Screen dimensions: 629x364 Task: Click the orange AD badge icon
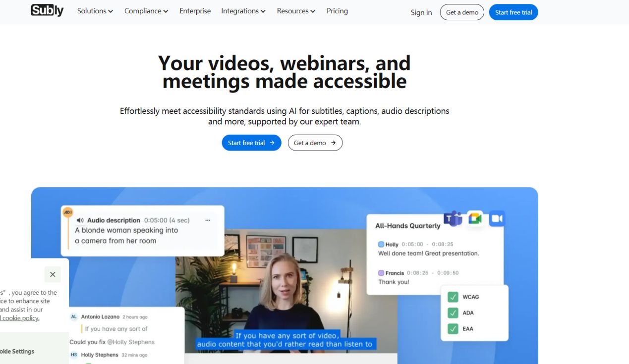68,212
